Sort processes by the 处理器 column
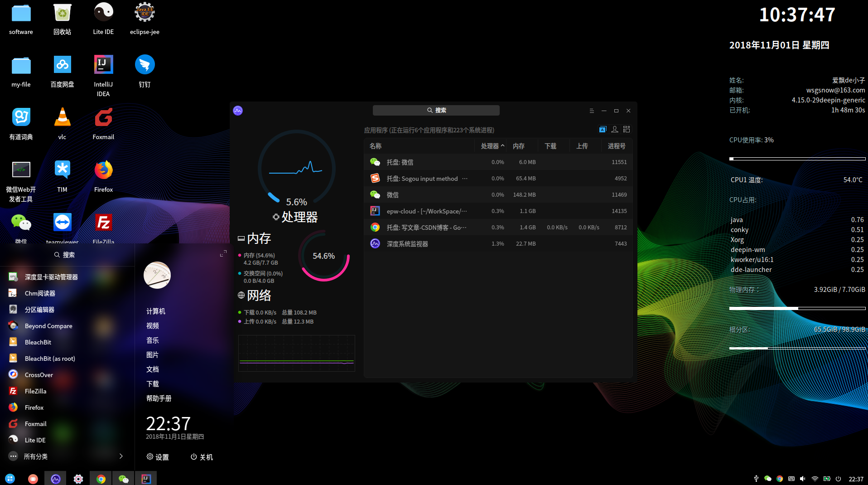The image size is (868, 485). [x=491, y=145]
